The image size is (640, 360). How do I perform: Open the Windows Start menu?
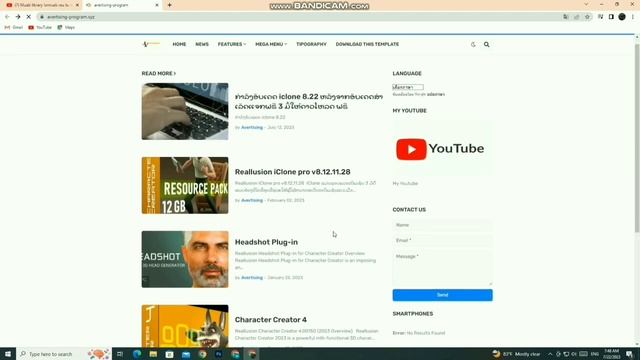8,354
